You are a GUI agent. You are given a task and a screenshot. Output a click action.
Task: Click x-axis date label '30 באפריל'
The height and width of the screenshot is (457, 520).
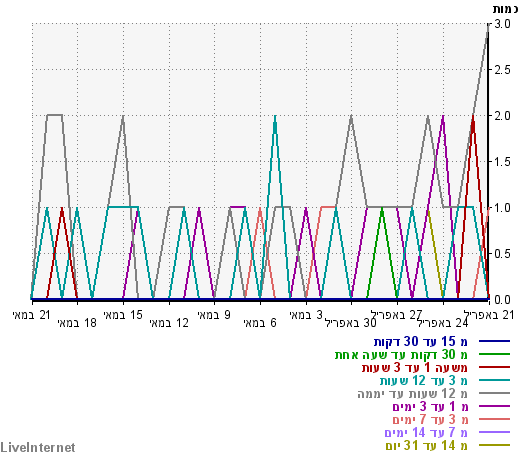point(351,323)
